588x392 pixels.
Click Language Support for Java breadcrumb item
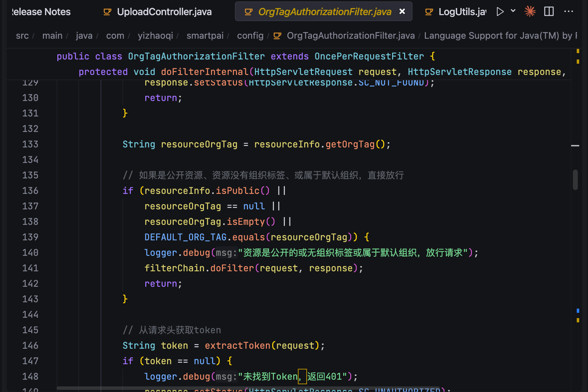pyautogui.click(x=500, y=36)
